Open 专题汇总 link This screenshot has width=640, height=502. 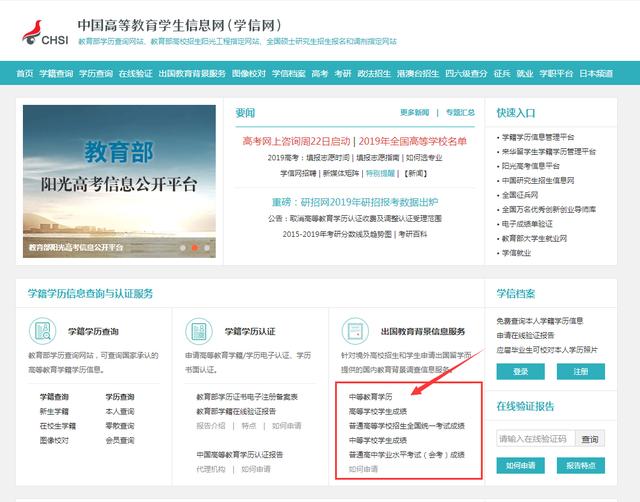(x=460, y=112)
